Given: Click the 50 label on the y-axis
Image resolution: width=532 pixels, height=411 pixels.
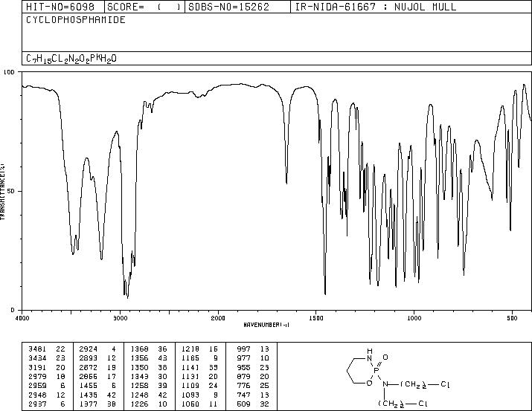Looking at the screenshot, I should tap(12, 192).
